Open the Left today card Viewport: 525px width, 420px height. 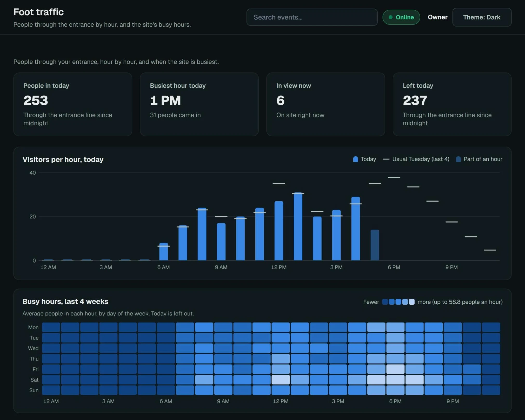[452, 104]
